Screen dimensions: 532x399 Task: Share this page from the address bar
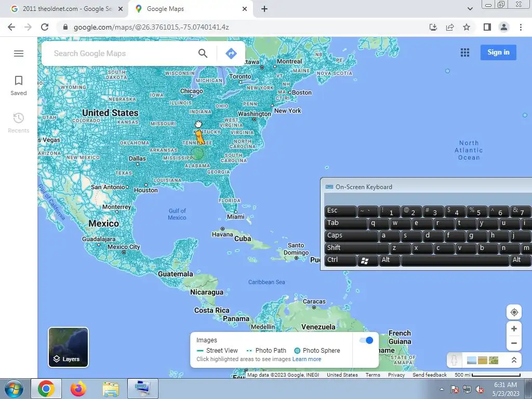point(450,27)
